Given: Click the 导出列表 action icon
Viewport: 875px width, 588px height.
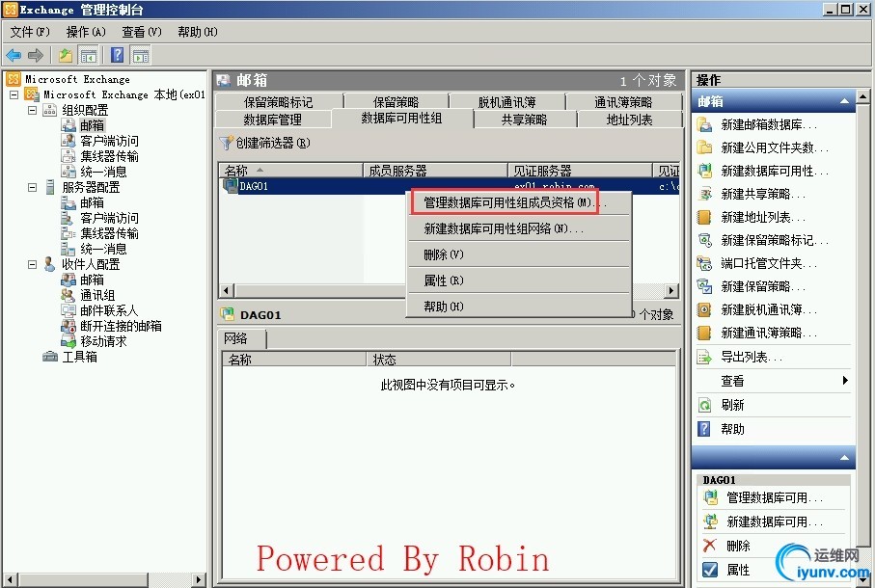Looking at the screenshot, I should tap(704, 357).
